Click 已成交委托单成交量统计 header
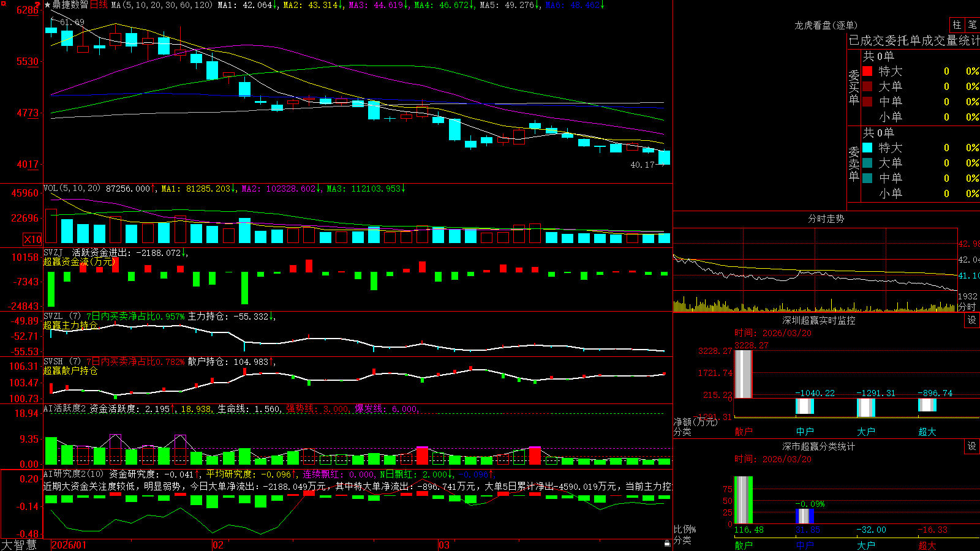Image resolution: width=980 pixels, height=551 pixels. tap(914, 40)
